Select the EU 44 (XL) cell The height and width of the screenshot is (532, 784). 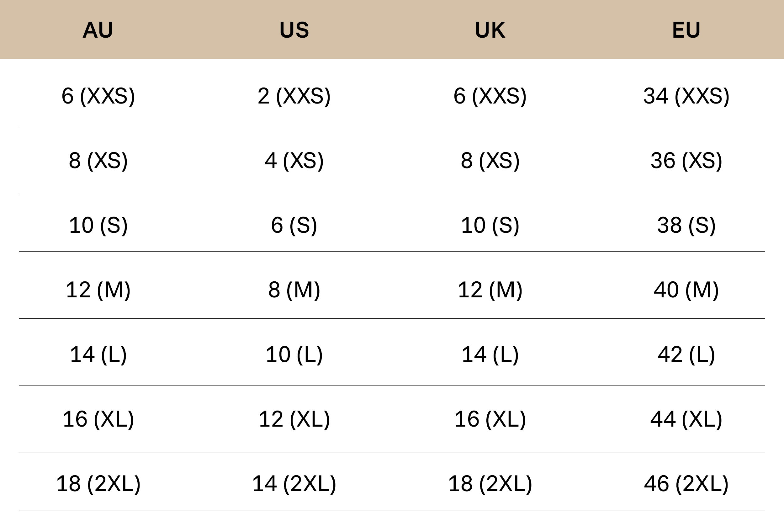pyautogui.click(x=686, y=419)
